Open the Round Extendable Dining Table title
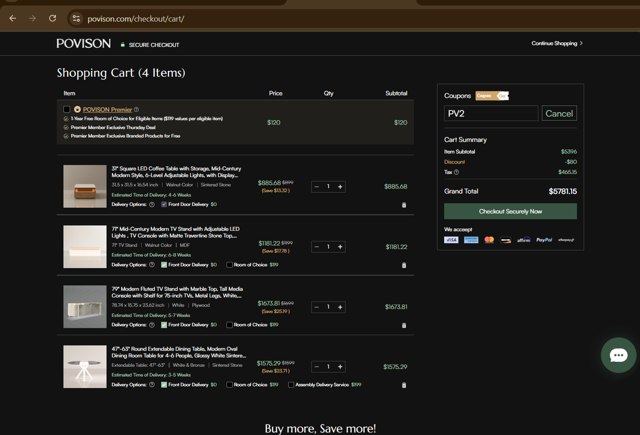This screenshot has width=640, height=435. 179,352
